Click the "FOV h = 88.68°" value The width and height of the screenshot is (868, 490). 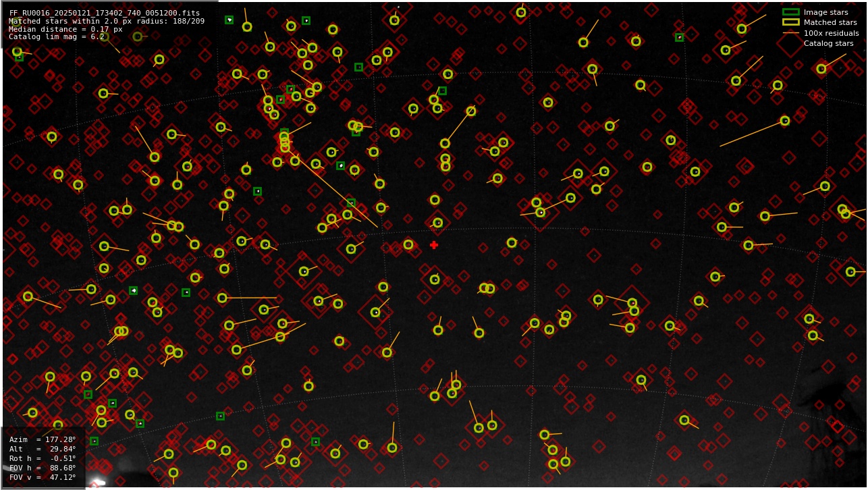[x=43, y=468]
